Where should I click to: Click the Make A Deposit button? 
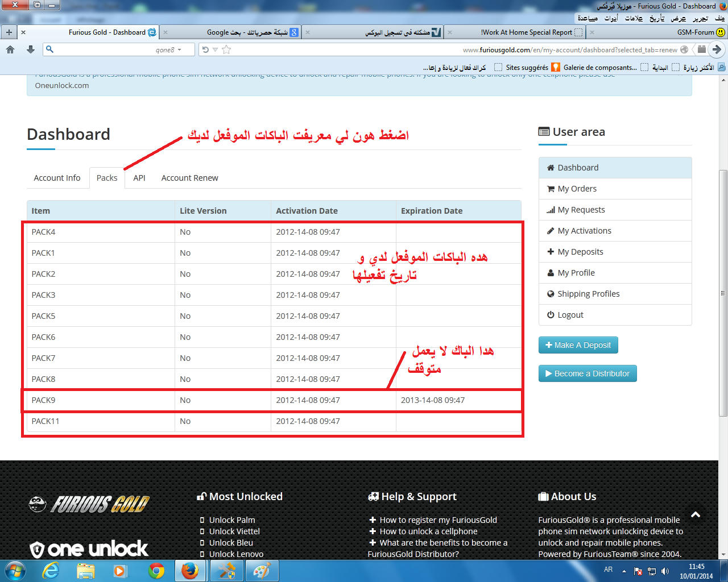pyautogui.click(x=578, y=345)
